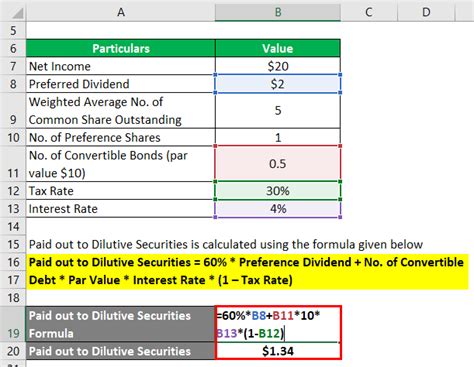Image resolution: width=474 pixels, height=367 pixels.
Task: Select row 16 header
Action: (x=13, y=262)
